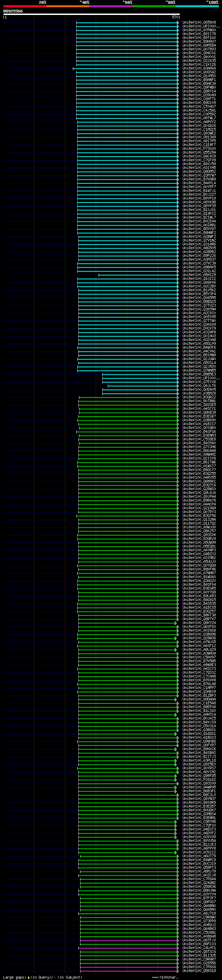Click the white query sequence ruler bar

pyautogui.click(x=92, y=15)
